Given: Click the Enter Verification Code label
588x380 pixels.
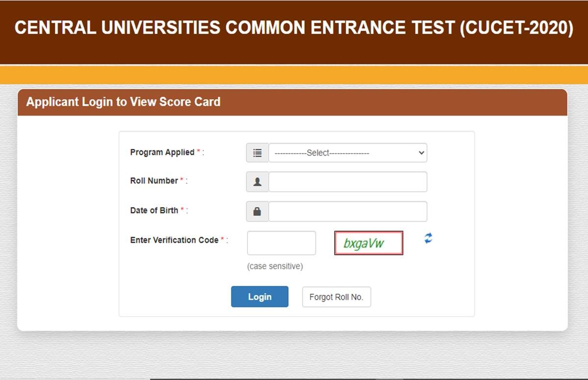Looking at the screenshot, I should [174, 240].
